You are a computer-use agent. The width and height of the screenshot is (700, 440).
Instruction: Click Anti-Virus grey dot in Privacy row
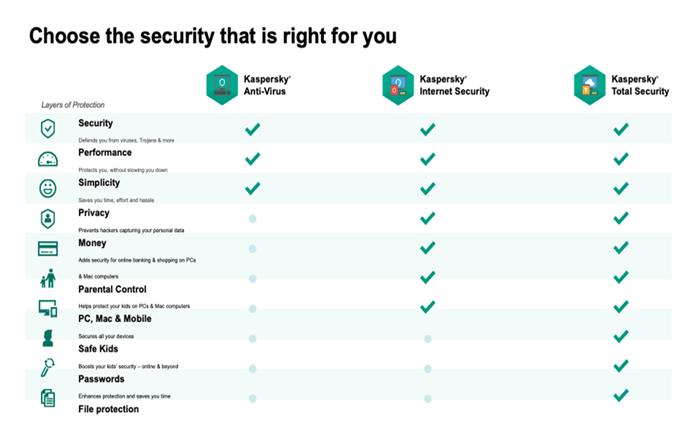point(253,219)
